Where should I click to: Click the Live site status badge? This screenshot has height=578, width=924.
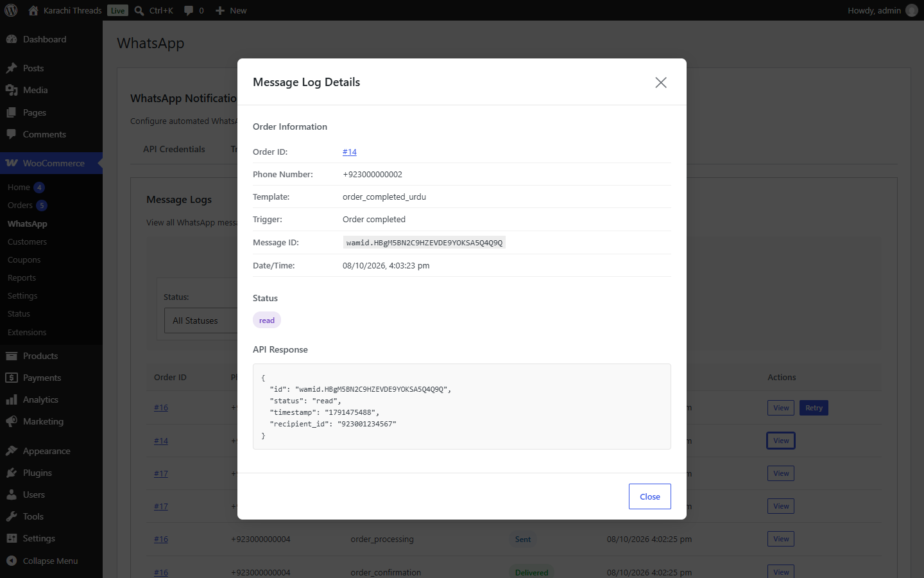[x=117, y=10]
